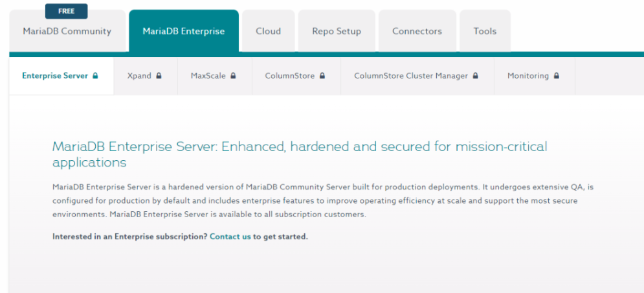Click the FREE badge above MariaDB Community
644x293 pixels.
pyautogui.click(x=66, y=11)
